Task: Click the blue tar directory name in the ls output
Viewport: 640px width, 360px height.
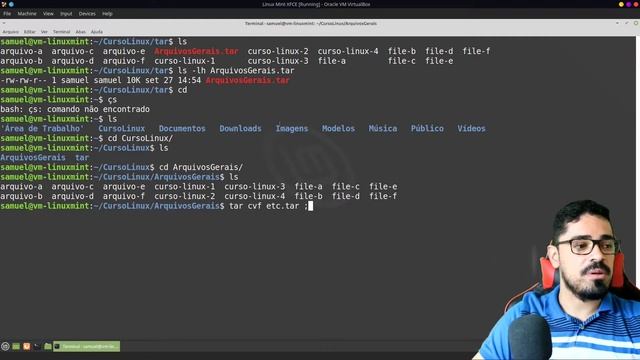Action: tap(82, 158)
